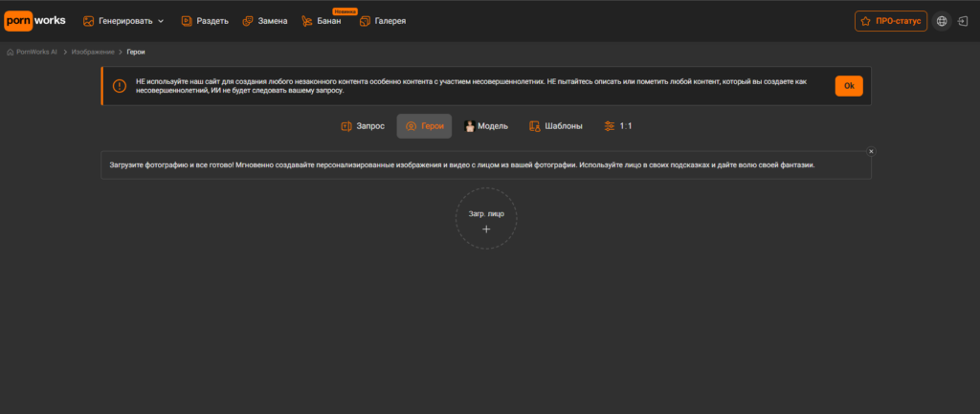This screenshot has width=980, height=414.
Task: Dismiss the warning with the Ok button
Action: pos(849,86)
